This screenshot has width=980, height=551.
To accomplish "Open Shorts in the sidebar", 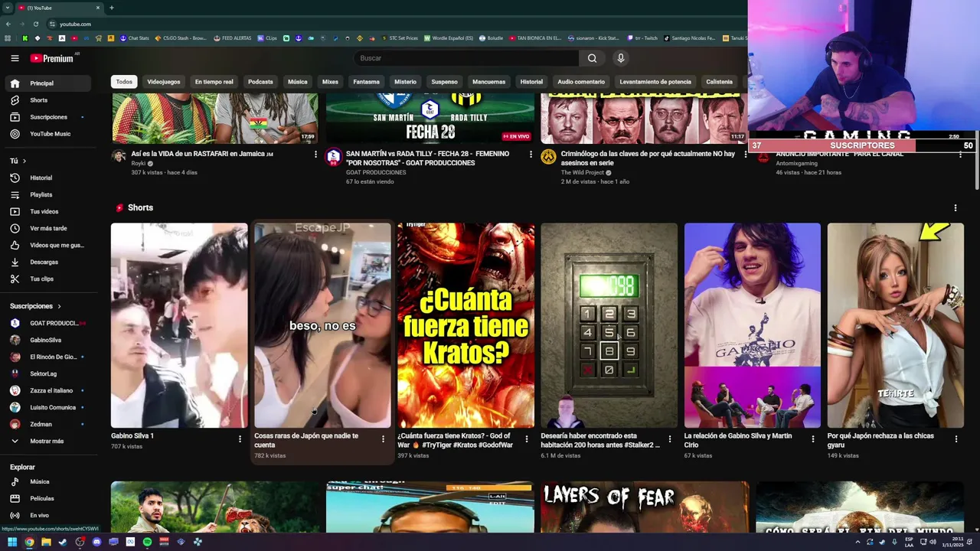I will click(49, 100).
